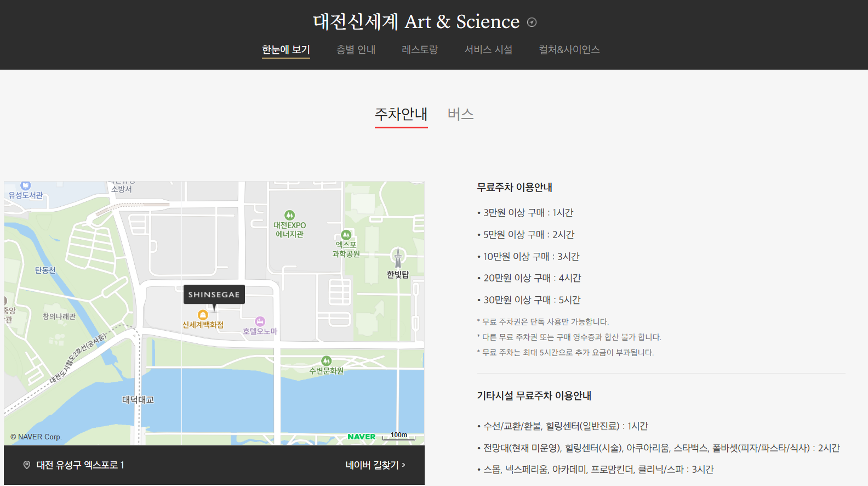
Task: Open the store selector arrow beside Art & Science
Action: point(532,22)
